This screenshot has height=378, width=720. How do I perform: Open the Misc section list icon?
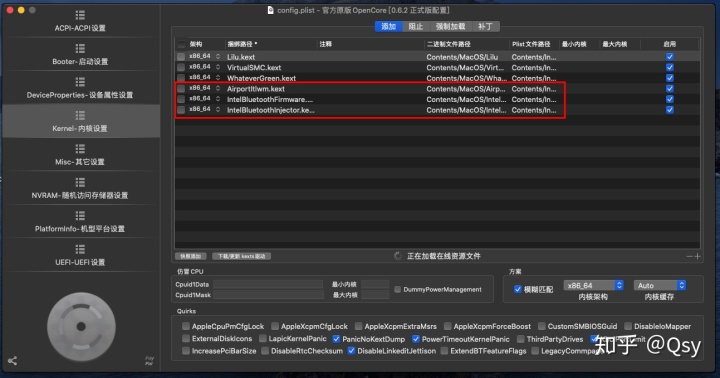pyautogui.click(x=80, y=149)
